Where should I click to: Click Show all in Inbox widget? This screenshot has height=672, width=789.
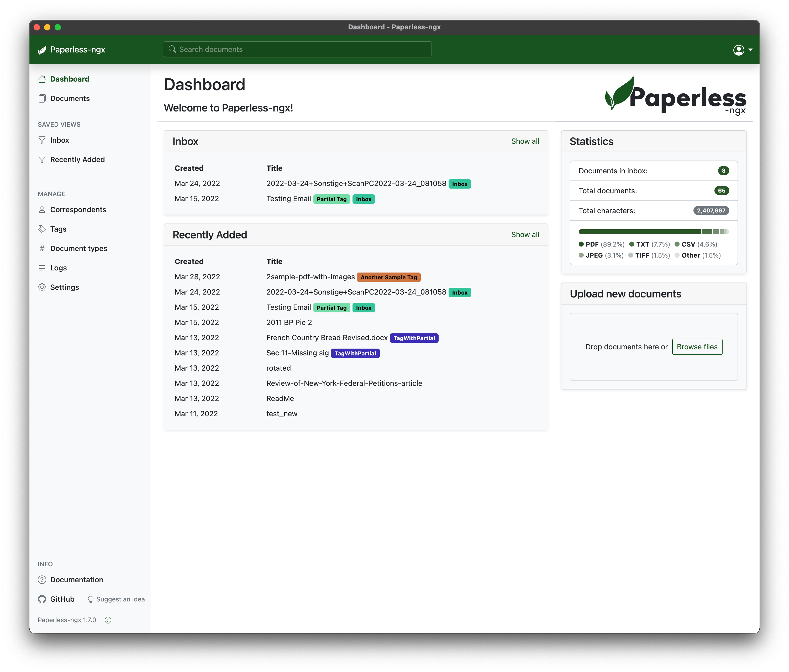pos(525,141)
